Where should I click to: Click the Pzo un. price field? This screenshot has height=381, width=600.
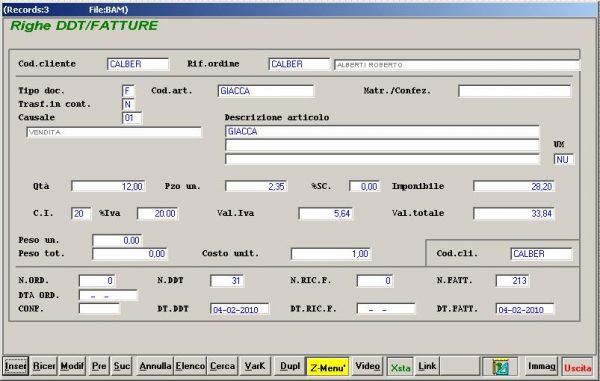(256, 186)
